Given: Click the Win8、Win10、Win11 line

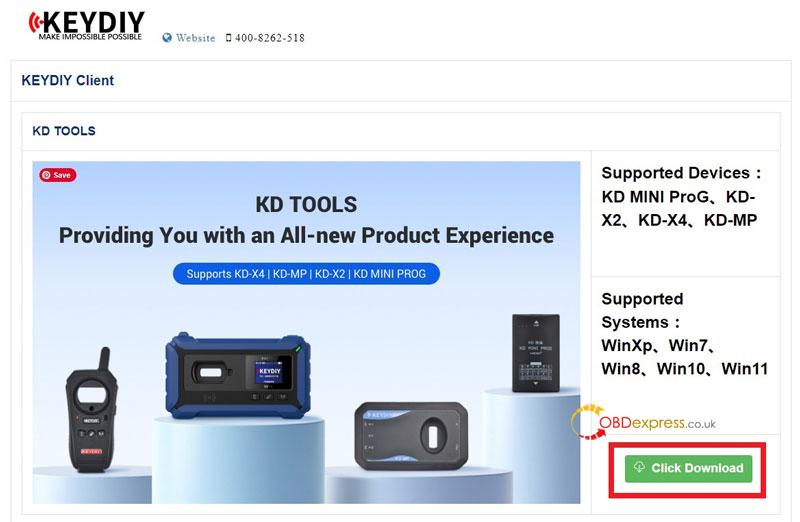Looking at the screenshot, I should [x=685, y=369].
